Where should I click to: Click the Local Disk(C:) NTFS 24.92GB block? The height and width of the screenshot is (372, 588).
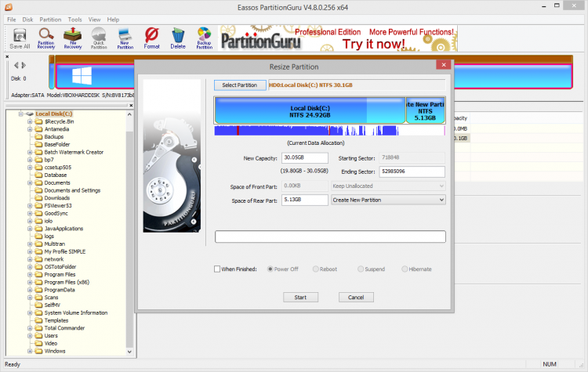[310, 111]
